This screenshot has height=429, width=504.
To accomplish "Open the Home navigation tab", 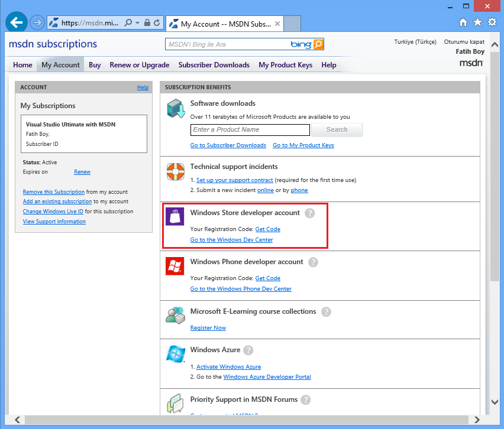I will (22, 65).
